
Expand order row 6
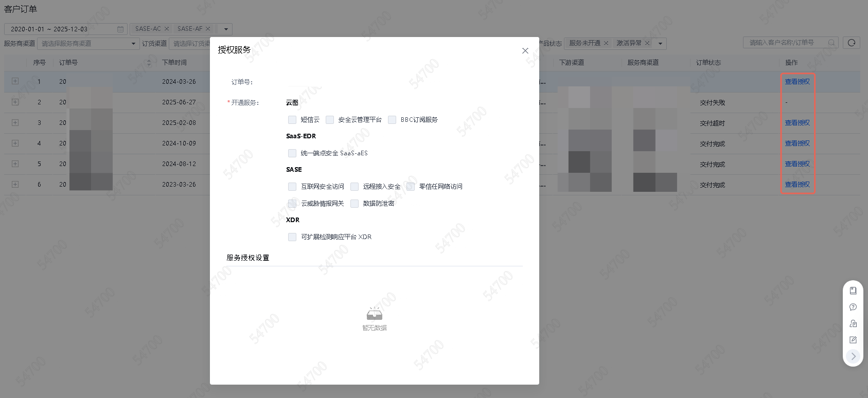click(x=15, y=184)
